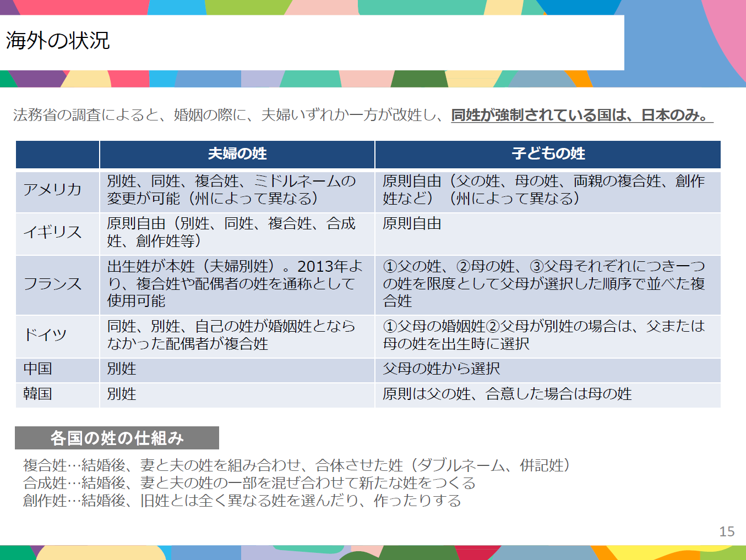Click the 韓国 couple surname cell 別姓
The width and height of the screenshot is (746, 560).
coord(237,395)
